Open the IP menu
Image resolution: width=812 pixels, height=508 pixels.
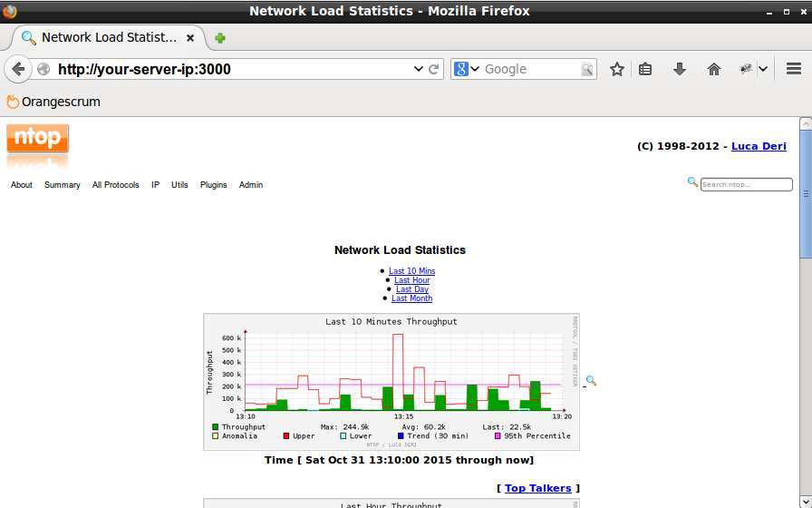pos(155,185)
